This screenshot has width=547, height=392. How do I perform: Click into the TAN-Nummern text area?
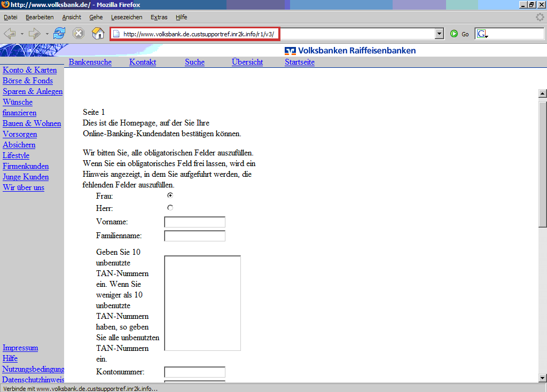click(202, 303)
